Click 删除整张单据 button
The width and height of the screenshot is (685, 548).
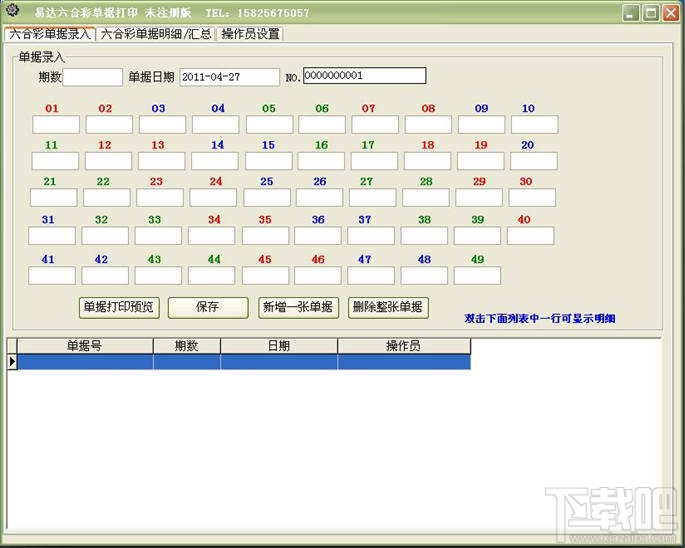[388, 308]
